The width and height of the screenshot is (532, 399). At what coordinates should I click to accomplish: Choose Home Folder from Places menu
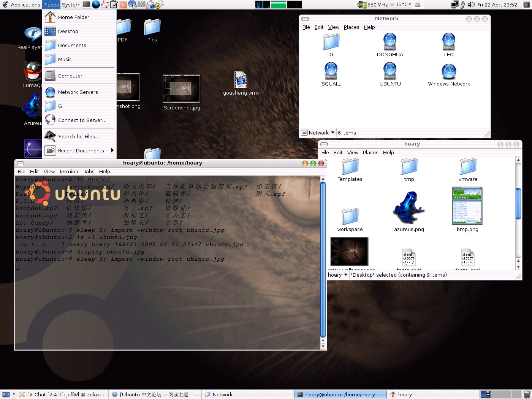coord(79,17)
